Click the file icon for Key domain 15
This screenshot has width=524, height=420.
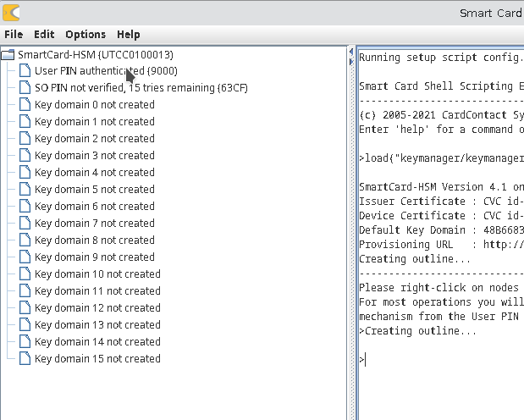click(25, 359)
